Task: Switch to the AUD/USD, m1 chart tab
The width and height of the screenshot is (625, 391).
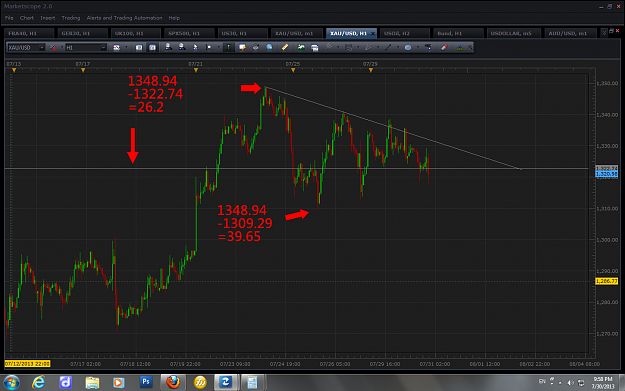Action: 570,33
